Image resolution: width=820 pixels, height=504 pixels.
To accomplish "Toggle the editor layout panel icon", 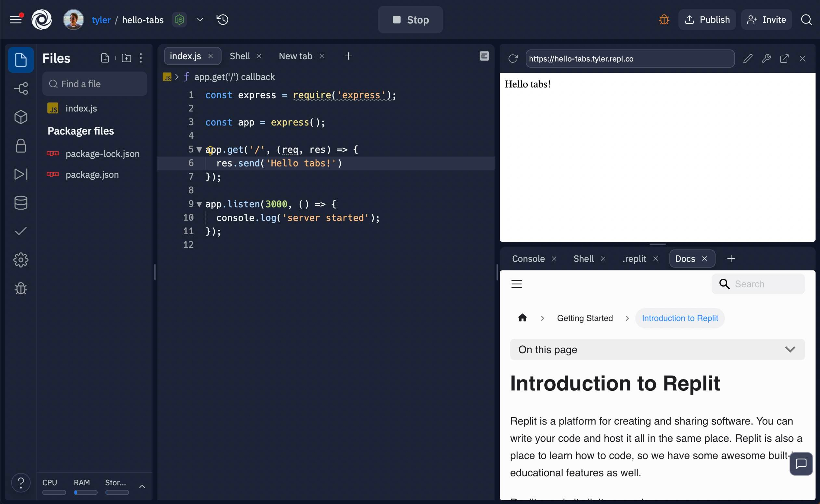I will pyautogui.click(x=484, y=56).
